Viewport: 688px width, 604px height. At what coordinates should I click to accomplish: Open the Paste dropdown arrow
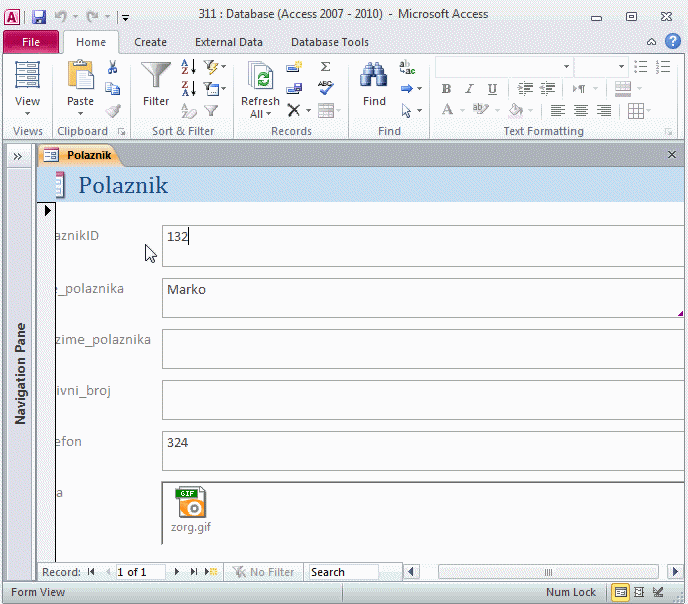coord(80,114)
